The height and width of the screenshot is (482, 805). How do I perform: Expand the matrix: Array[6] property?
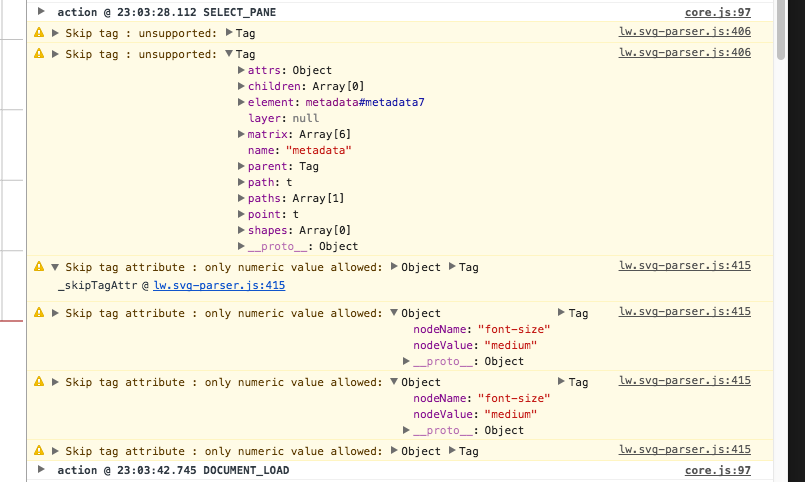click(241, 135)
